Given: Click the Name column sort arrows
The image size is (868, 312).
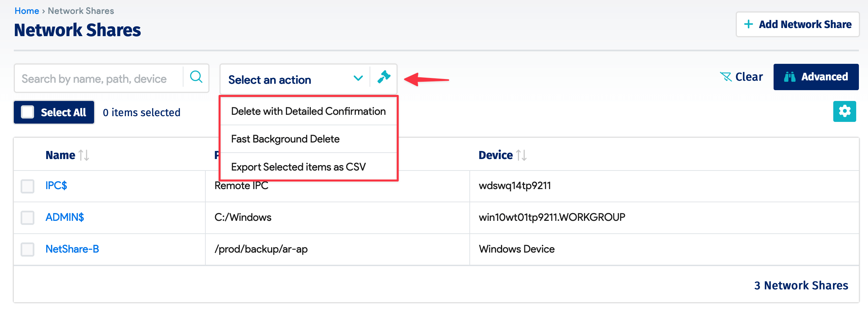Looking at the screenshot, I should [x=84, y=155].
